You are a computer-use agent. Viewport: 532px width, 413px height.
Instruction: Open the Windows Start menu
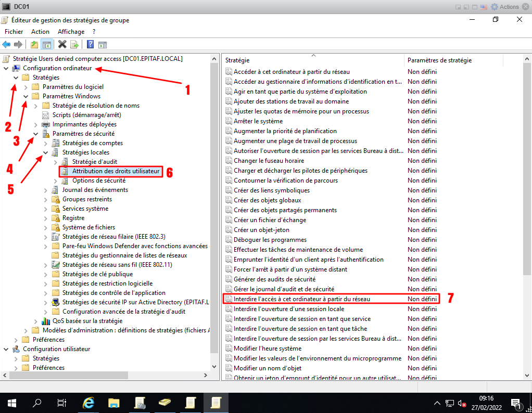click(12, 403)
